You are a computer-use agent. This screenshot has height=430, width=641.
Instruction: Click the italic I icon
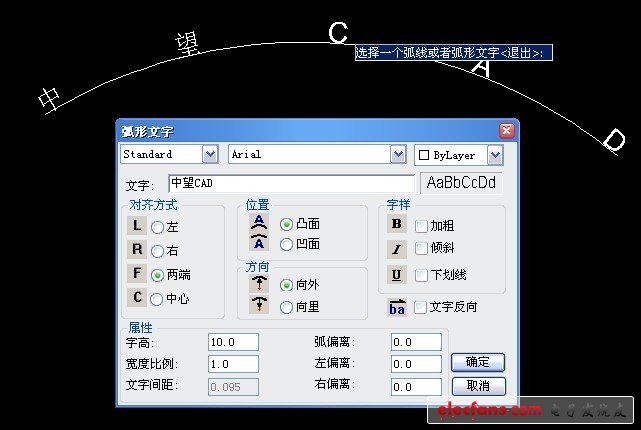coord(396,249)
